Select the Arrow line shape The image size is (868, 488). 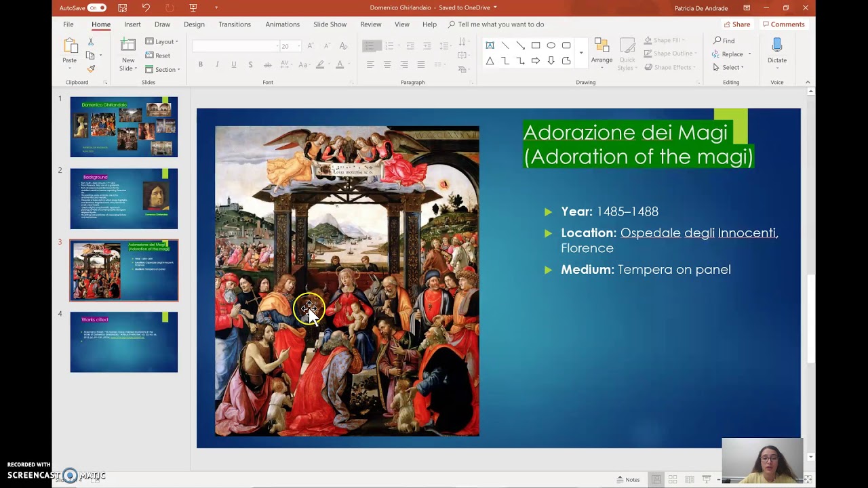pos(520,45)
